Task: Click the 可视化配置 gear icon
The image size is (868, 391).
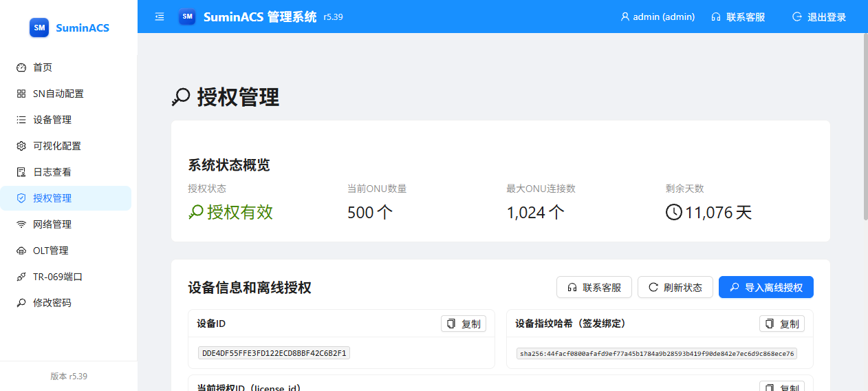Action: 21,146
